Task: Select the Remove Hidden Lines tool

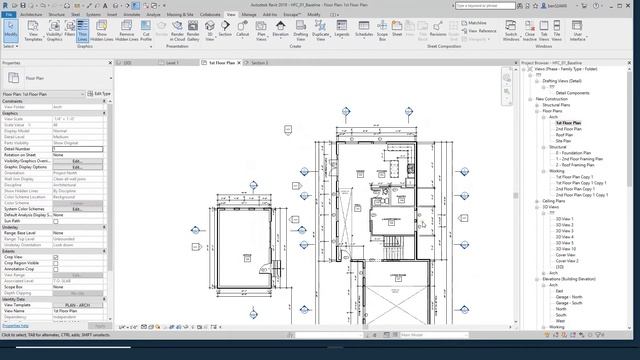Action: click(x=127, y=31)
